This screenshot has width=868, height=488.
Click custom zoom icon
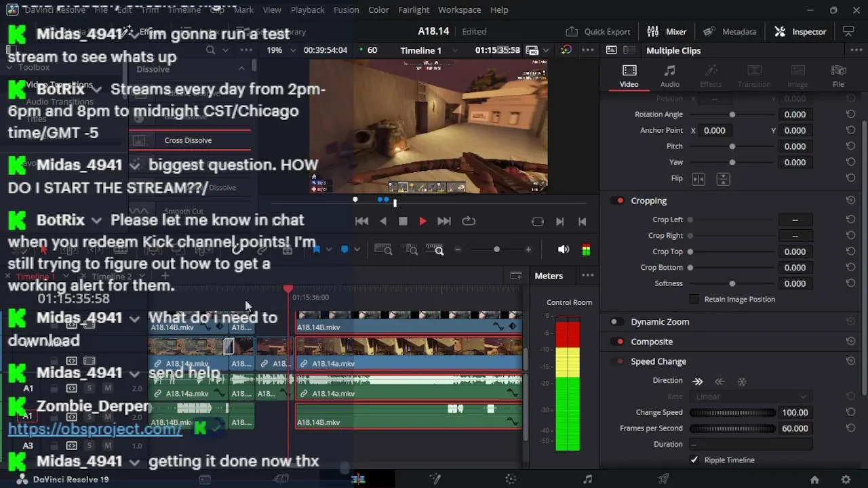pyautogui.click(x=435, y=249)
